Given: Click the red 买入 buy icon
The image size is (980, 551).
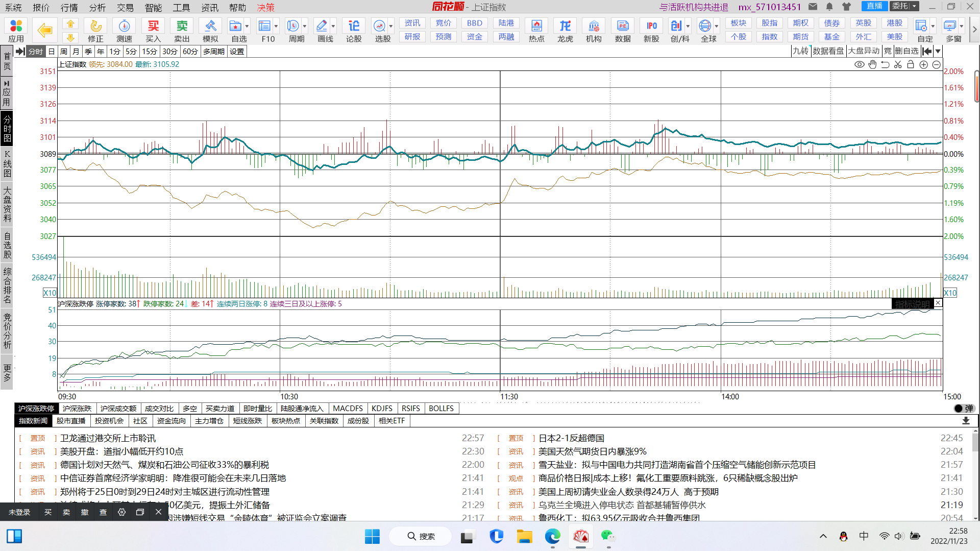Looking at the screenshot, I should 153,30.
